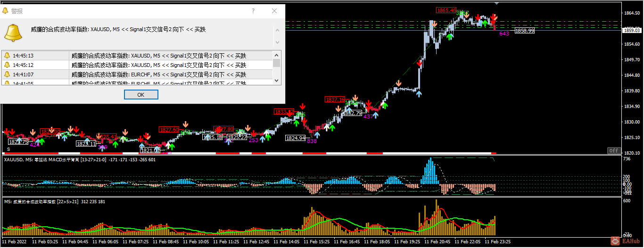Click the 14:45:12 timestamp cell

(x=23, y=65)
